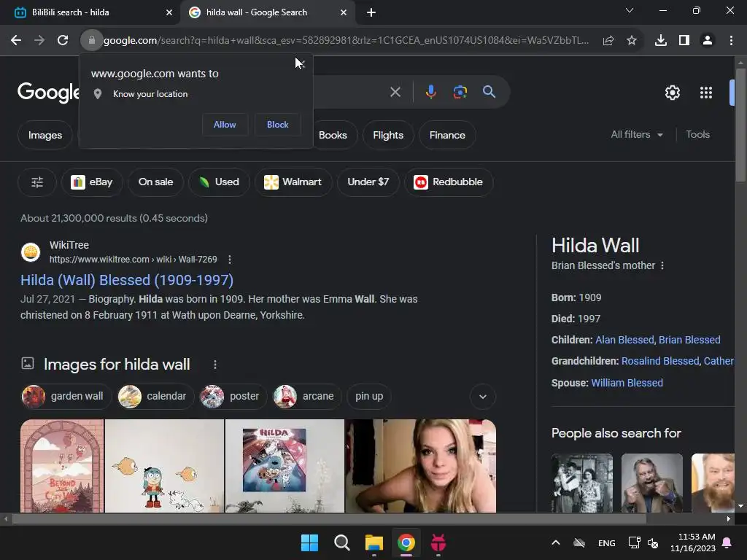Search by image with Google Lens
This screenshot has width=747, height=560.
(x=460, y=92)
